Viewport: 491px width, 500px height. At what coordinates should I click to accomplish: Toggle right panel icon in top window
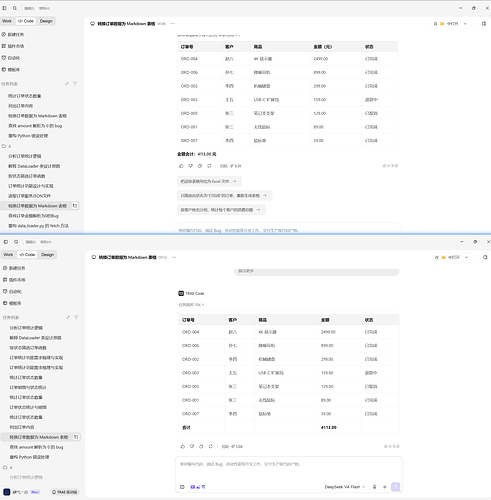coord(484,24)
